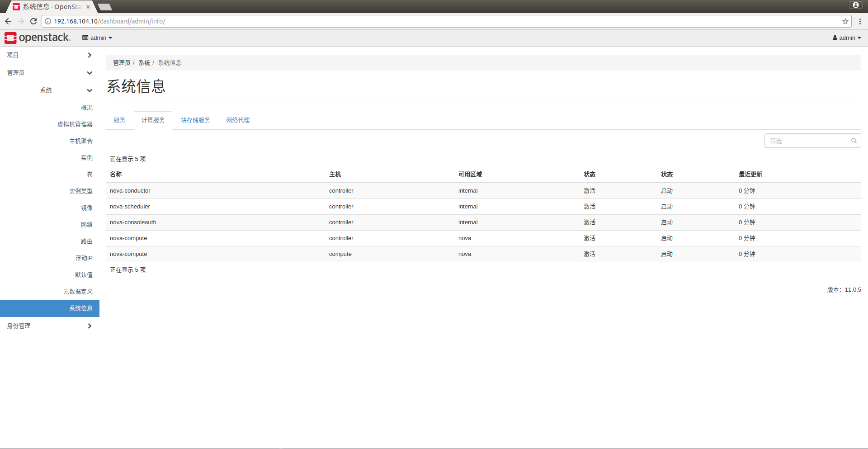Close the 系统信息 browser tab

pyautogui.click(x=88, y=7)
